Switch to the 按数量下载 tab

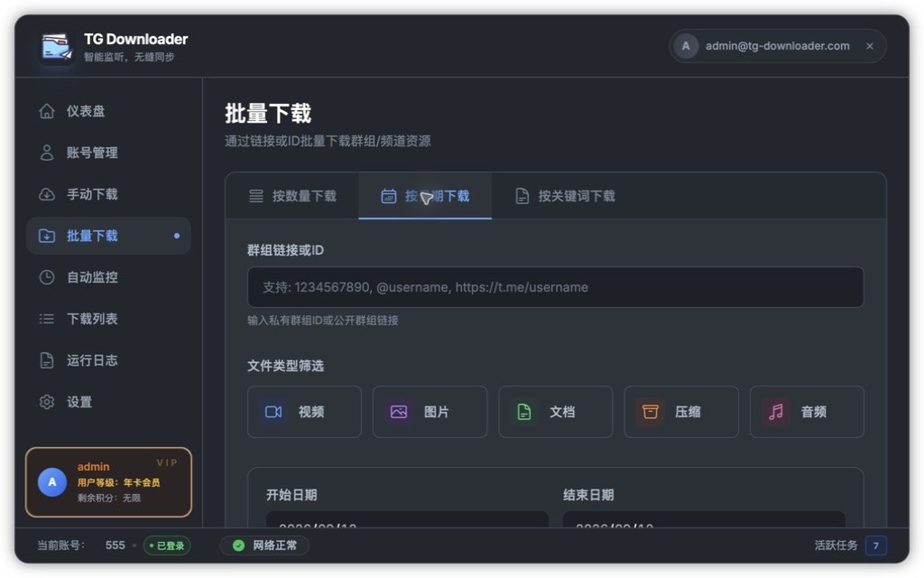(x=292, y=196)
